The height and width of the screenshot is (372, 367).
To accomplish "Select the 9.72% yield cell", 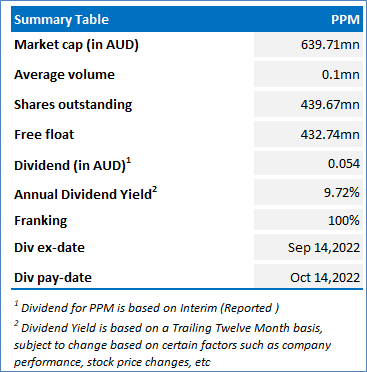I will (x=308, y=192).
